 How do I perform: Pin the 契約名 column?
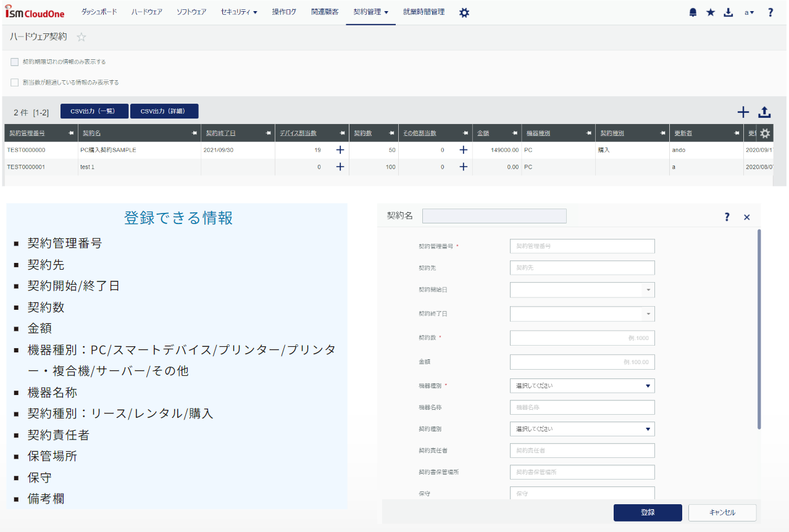pos(194,133)
